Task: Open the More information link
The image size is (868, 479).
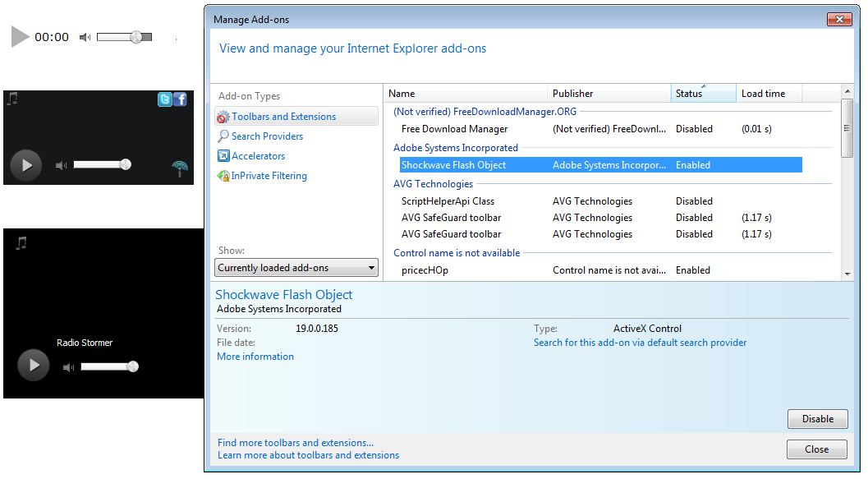Action: tap(255, 357)
